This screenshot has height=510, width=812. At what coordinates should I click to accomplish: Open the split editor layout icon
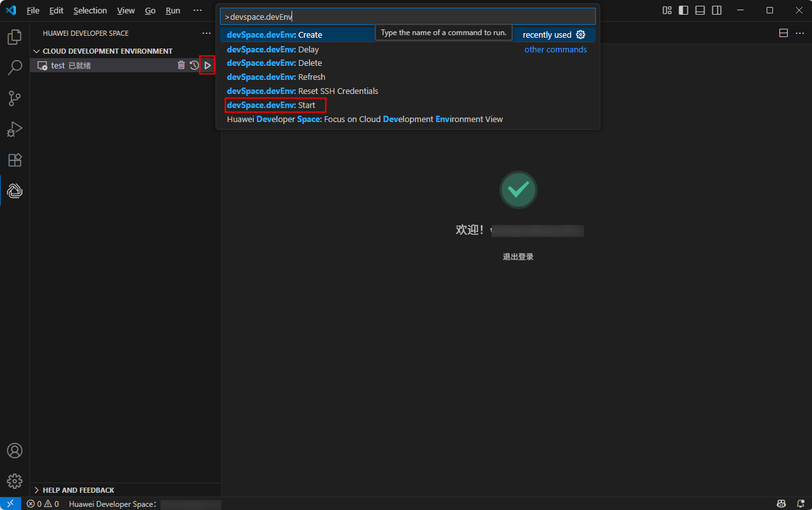pos(783,33)
